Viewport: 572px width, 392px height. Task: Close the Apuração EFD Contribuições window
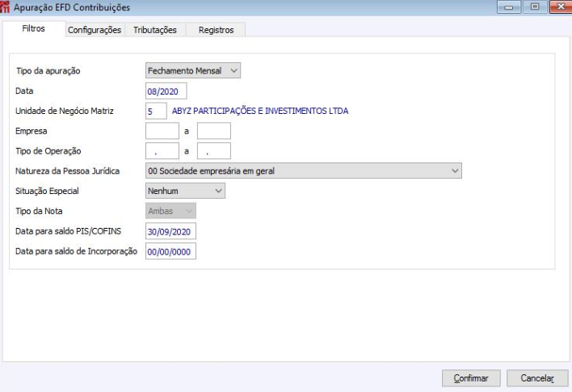(561, 7)
